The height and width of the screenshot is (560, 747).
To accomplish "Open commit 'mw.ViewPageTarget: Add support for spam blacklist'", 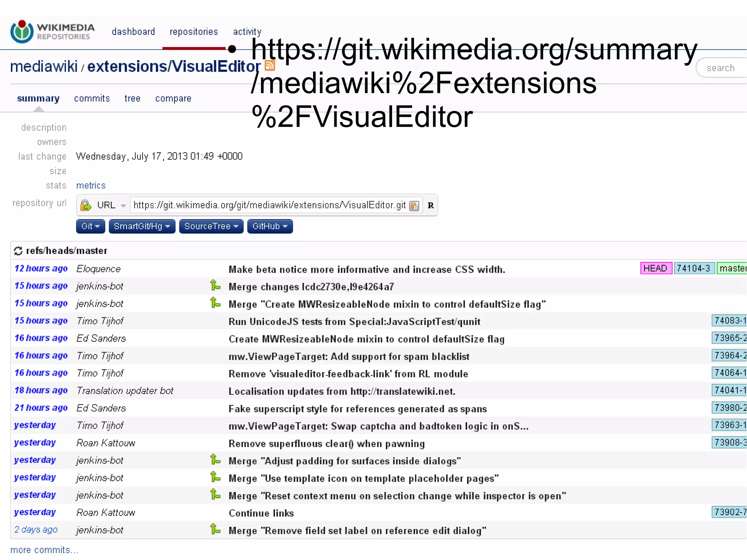I will [349, 357].
